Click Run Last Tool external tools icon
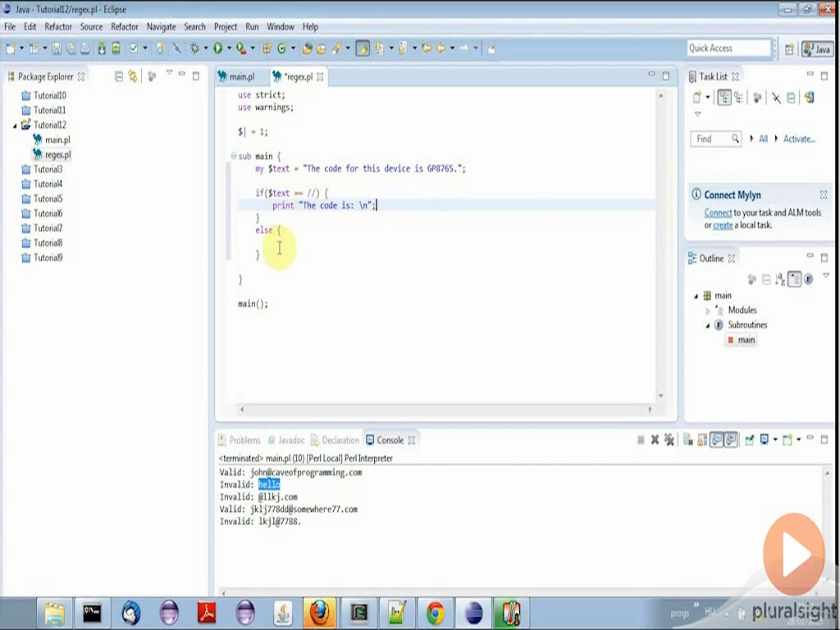 [242, 48]
